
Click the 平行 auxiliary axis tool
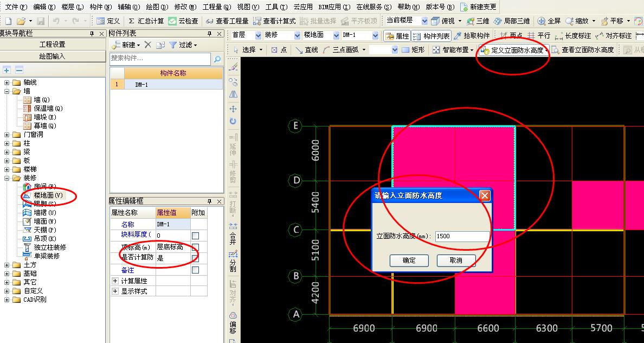pos(539,36)
